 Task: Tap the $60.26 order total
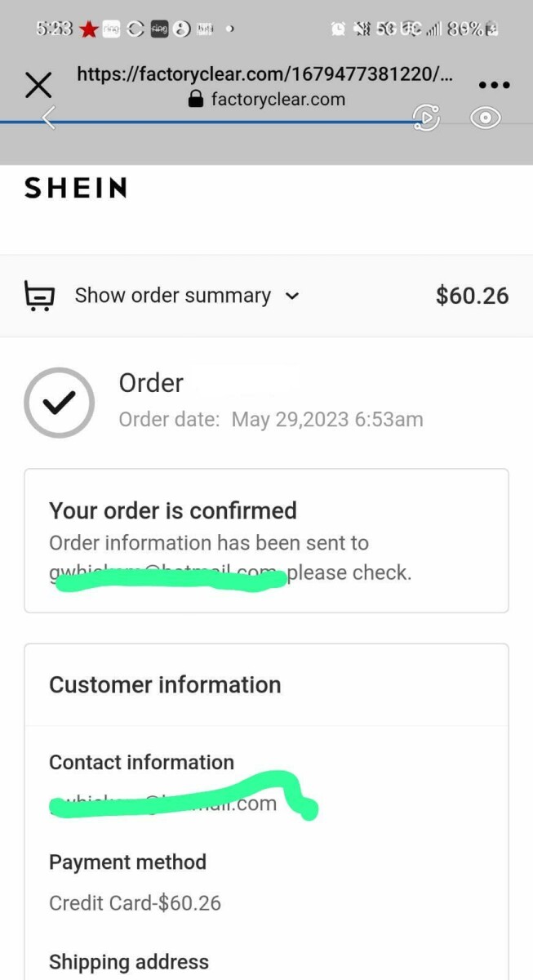point(472,296)
